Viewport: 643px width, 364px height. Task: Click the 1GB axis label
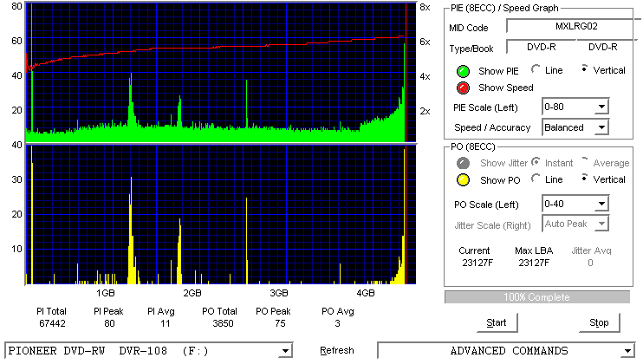point(106,293)
